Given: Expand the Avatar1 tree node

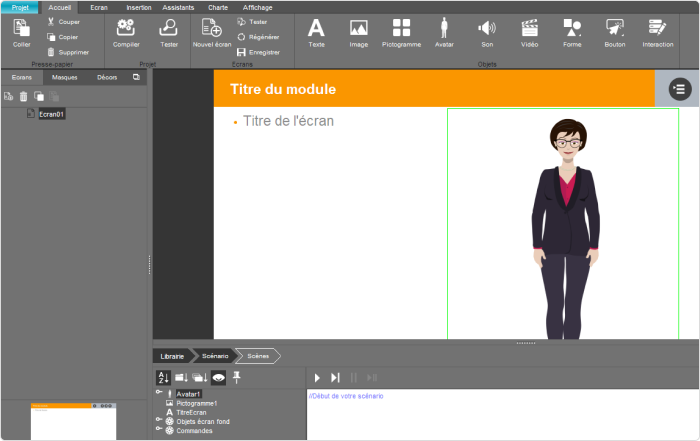Looking at the screenshot, I should 159,392.
